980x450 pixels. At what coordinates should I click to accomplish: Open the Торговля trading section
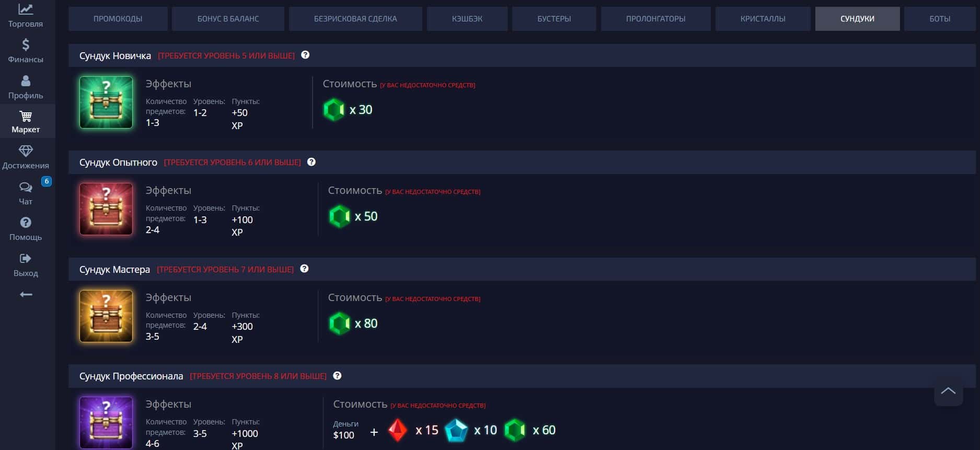pos(26,16)
